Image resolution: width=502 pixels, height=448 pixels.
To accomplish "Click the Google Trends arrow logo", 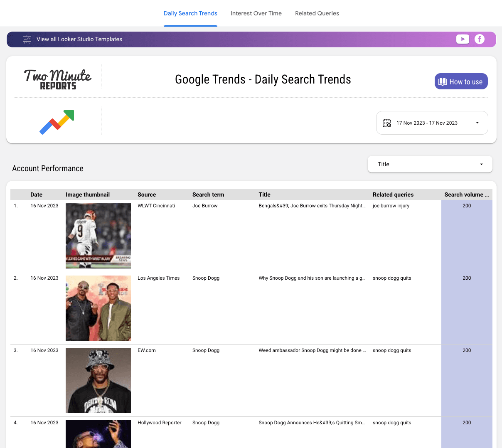I will pyautogui.click(x=57, y=122).
